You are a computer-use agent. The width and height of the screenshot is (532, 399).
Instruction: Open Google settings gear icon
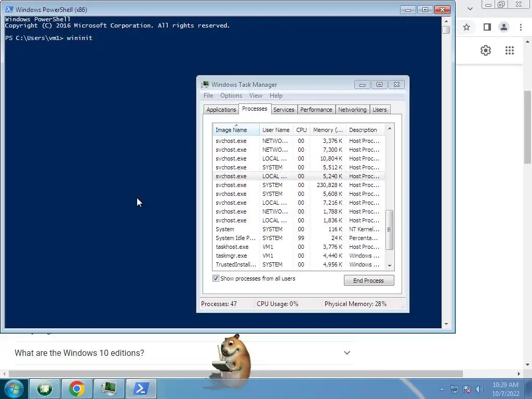486,50
